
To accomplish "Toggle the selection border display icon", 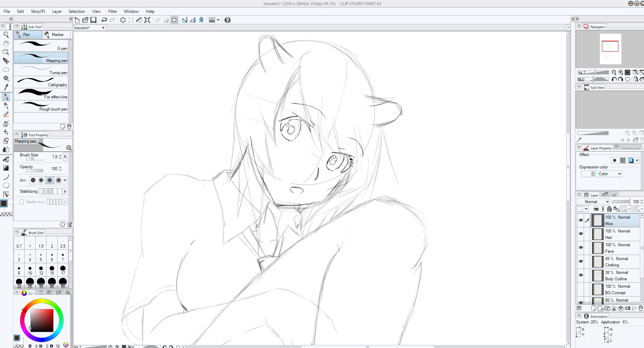I will (x=174, y=20).
